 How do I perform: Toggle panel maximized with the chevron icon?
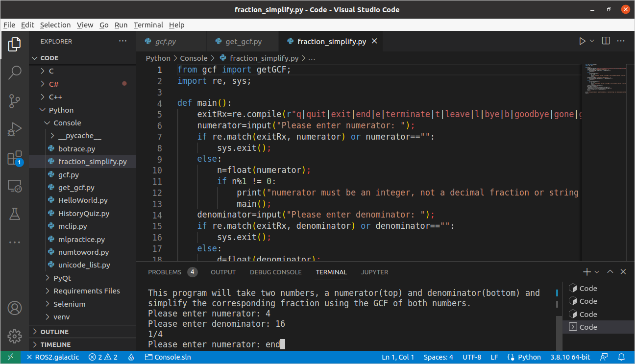(611, 271)
